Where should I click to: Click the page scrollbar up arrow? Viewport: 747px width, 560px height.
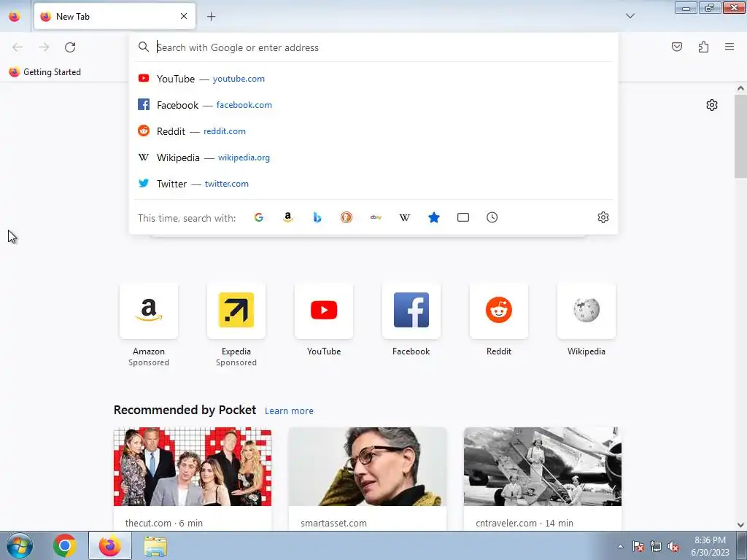(740, 87)
